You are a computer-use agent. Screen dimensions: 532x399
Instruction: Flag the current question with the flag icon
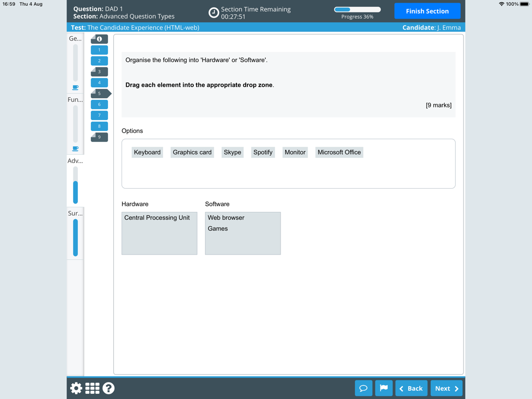(383, 388)
